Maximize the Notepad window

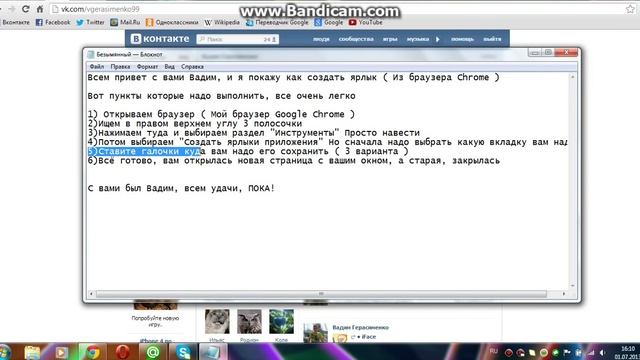[x=548, y=53]
